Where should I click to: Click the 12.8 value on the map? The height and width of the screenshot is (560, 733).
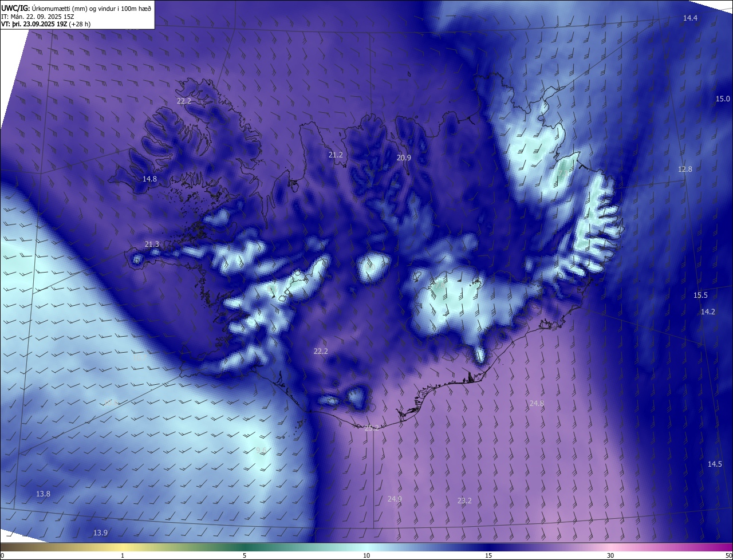[685, 169]
